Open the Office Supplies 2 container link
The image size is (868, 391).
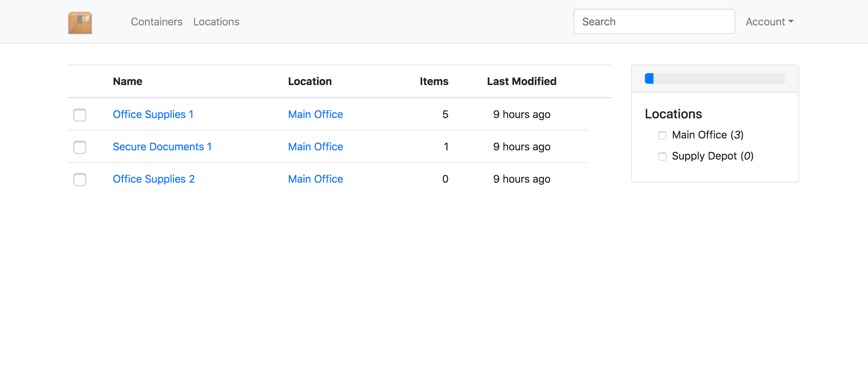coord(154,179)
